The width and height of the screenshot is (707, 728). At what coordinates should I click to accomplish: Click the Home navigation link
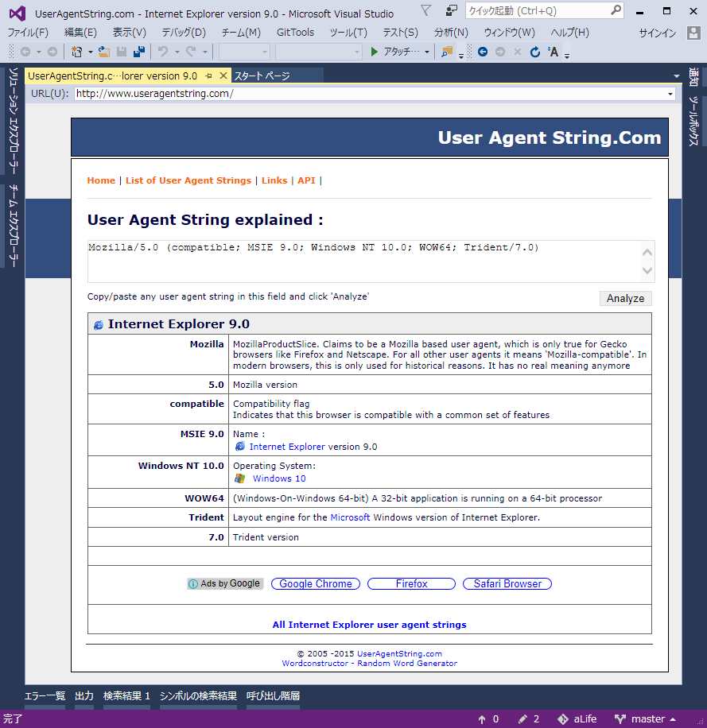pyautogui.click(x=101, y=180)
